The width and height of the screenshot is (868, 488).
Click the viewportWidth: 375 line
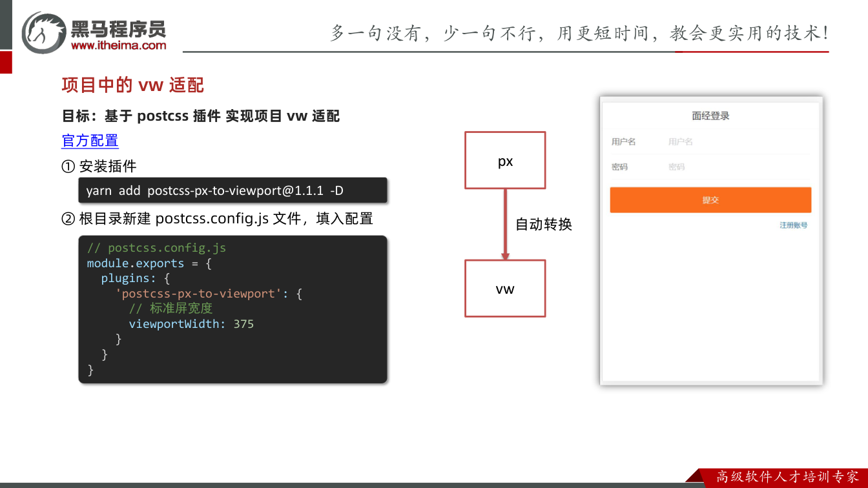click(191, 324)
